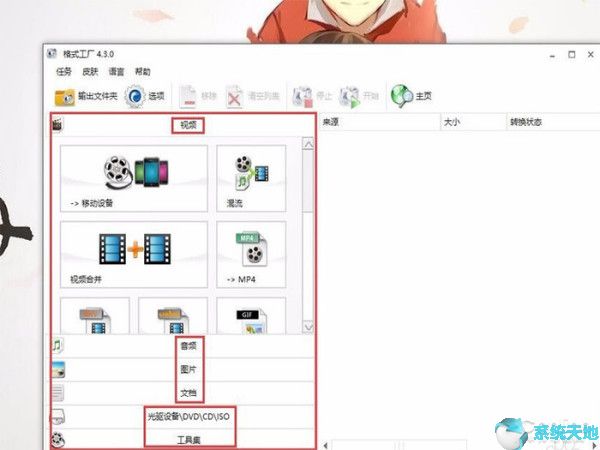Click the 大小 size column header
The image size is (600, 450).
pos(474,122)
